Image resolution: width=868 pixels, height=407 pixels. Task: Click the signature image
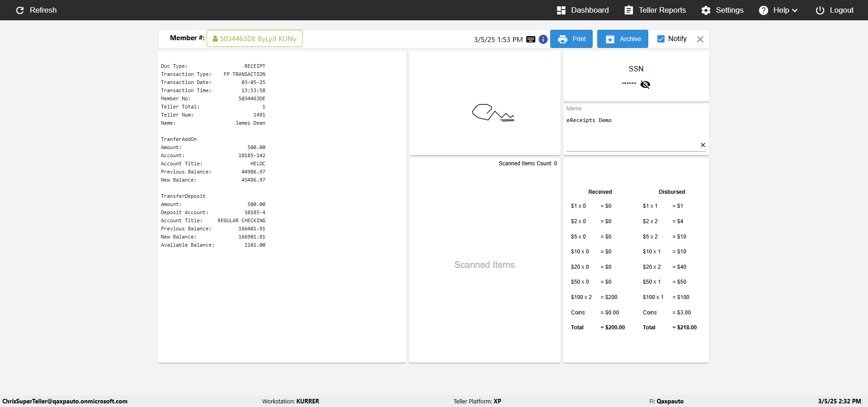pos(493,113)
